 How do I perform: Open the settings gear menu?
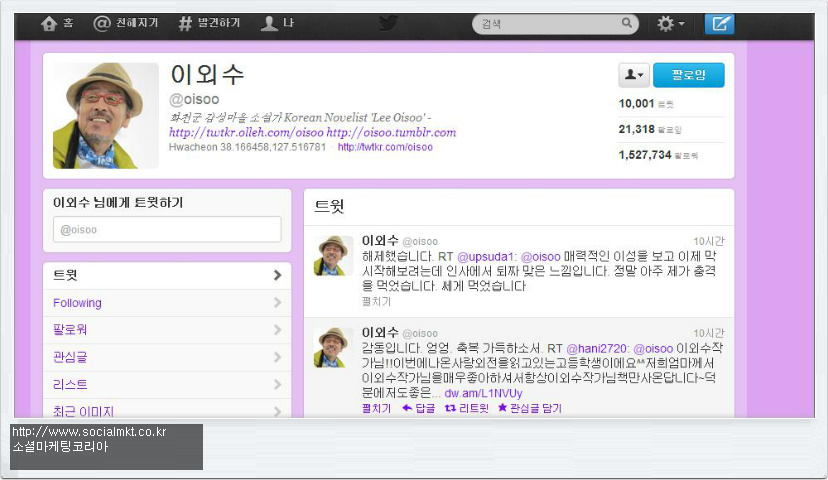670,24
